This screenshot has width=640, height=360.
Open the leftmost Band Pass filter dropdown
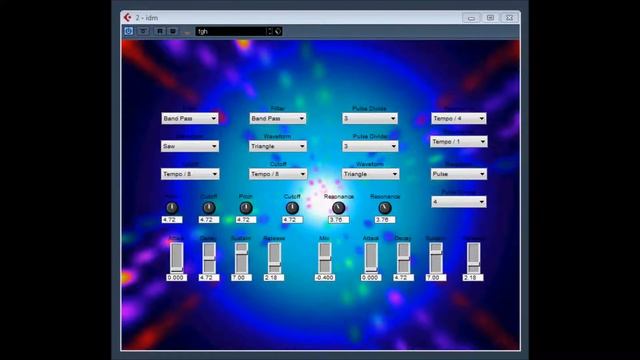pyautogui.click(x=189, y=118)
